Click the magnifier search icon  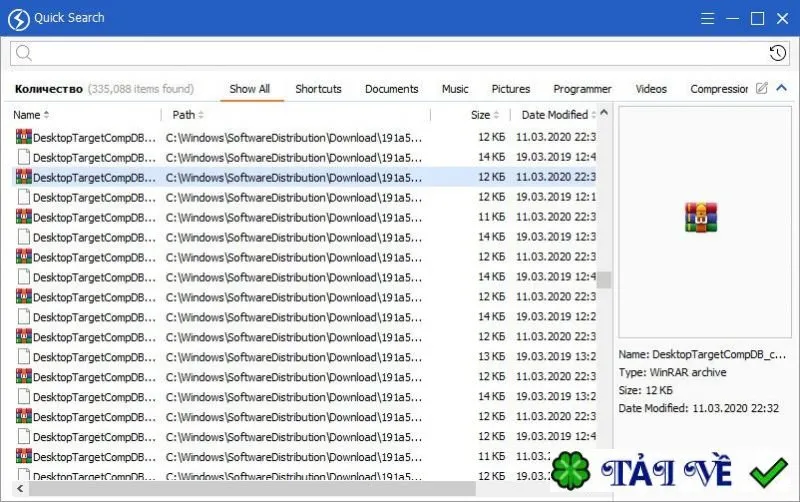pos(23,53)
